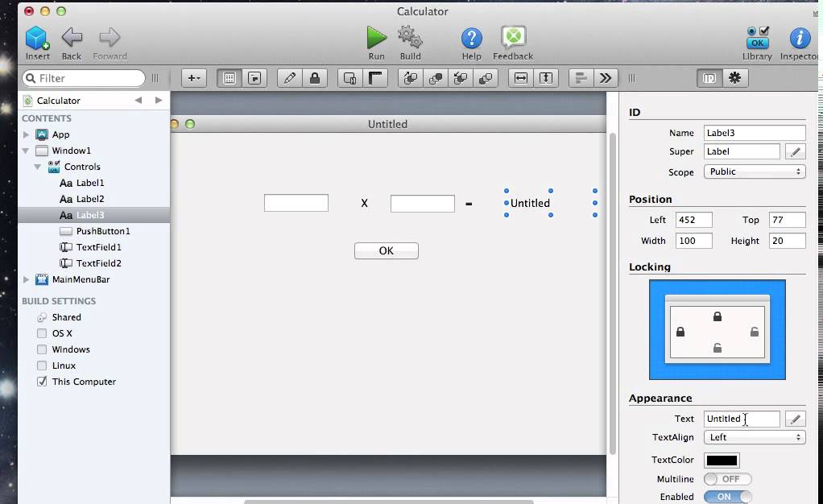
Task: Select the Inspector gear behavior tab
Action: pos(734,78)
